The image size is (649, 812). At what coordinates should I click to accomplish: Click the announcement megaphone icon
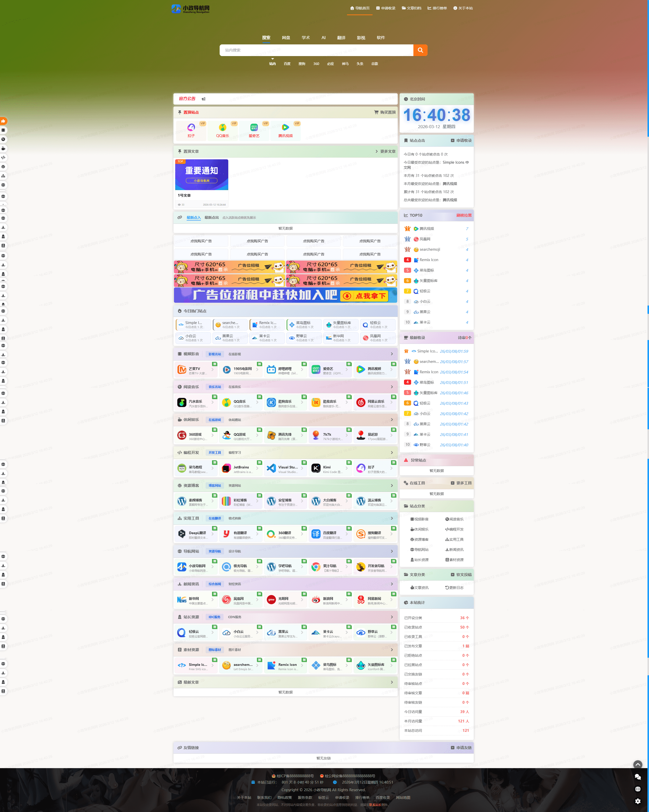203,99
